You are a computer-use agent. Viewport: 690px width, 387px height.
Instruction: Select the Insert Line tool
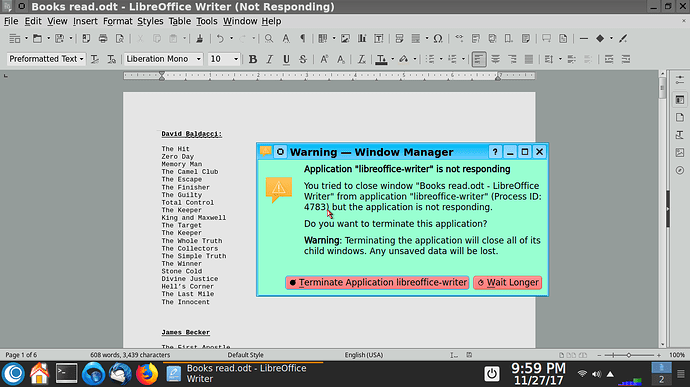click(x=584, y=39)
